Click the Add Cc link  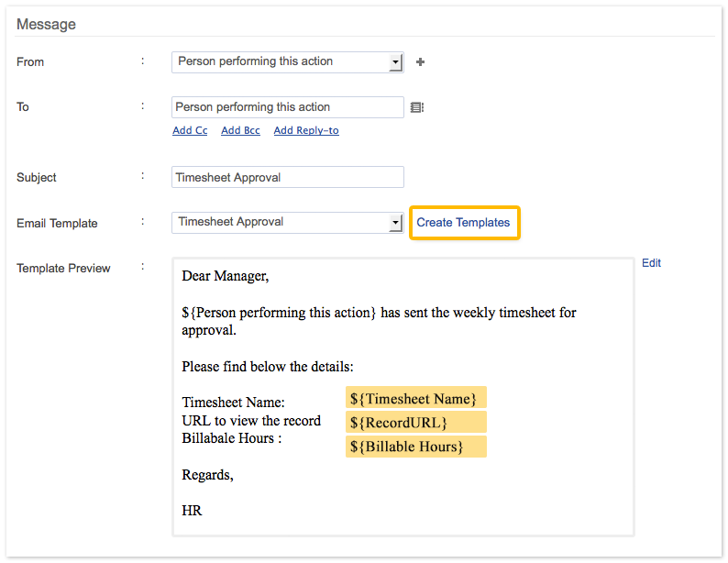click(190, 130)
